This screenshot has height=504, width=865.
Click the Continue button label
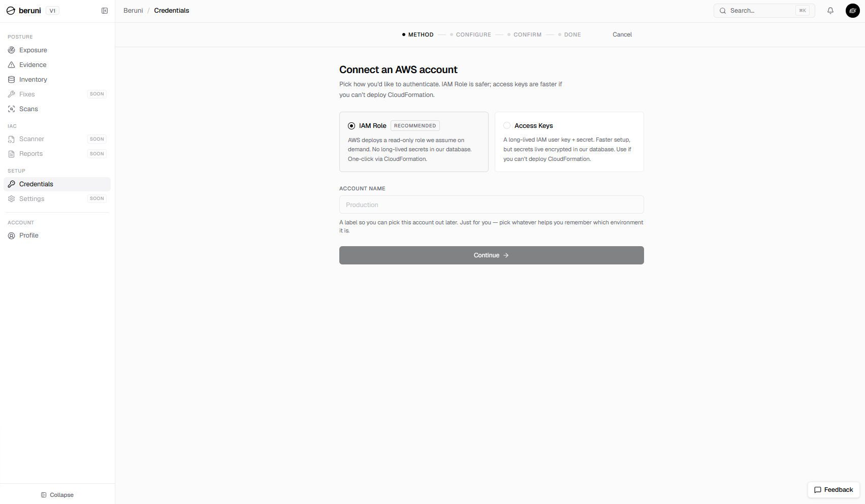point(487,255)
